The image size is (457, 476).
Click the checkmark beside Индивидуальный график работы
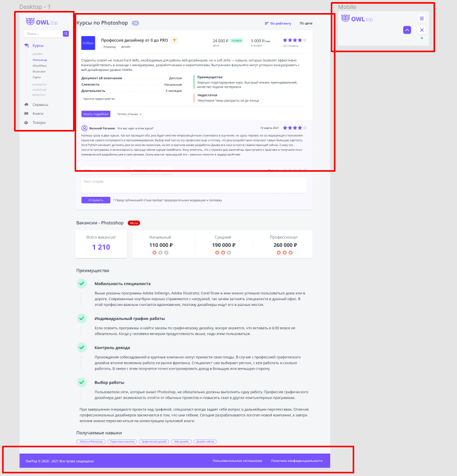pos(81,318)
